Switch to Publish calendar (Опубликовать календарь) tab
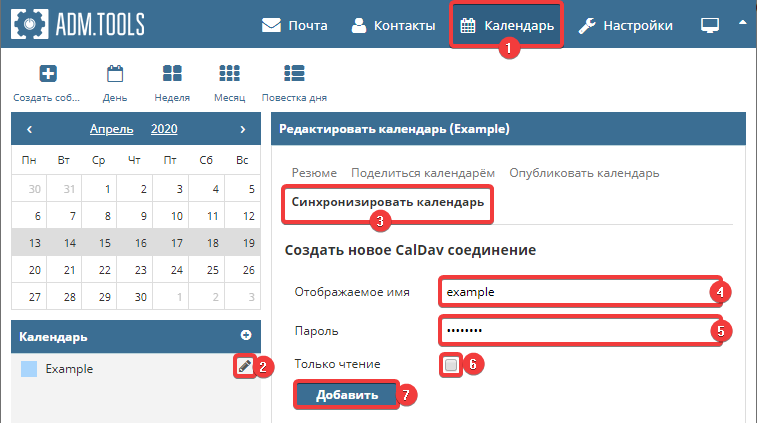Image resolution: width=757 pixels, height=423 pixels. pyautogui.click(x=584, y=173)
